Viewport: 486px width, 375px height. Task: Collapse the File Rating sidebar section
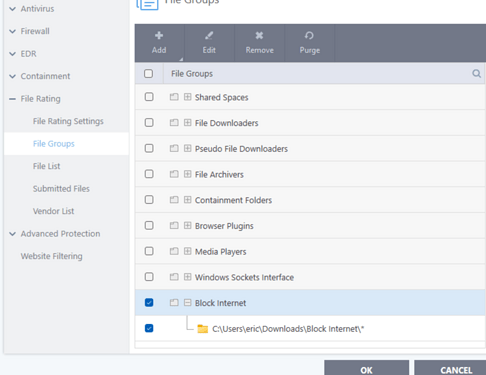pos(13,99)
